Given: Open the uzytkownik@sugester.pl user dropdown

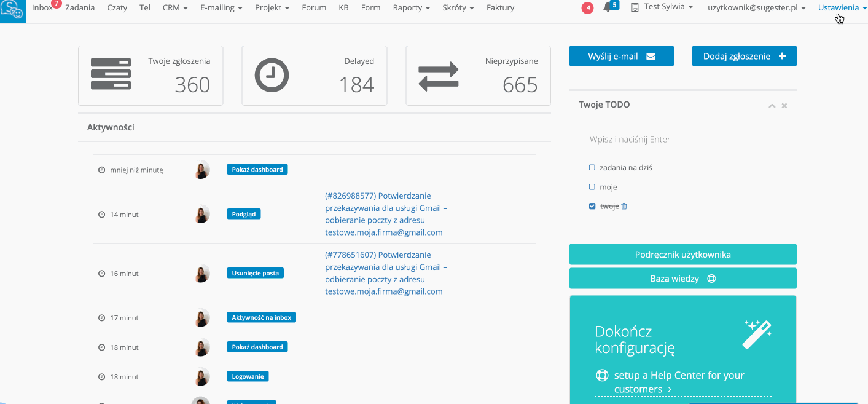Looking at the screenshot, I should click(x=758, y=8).
